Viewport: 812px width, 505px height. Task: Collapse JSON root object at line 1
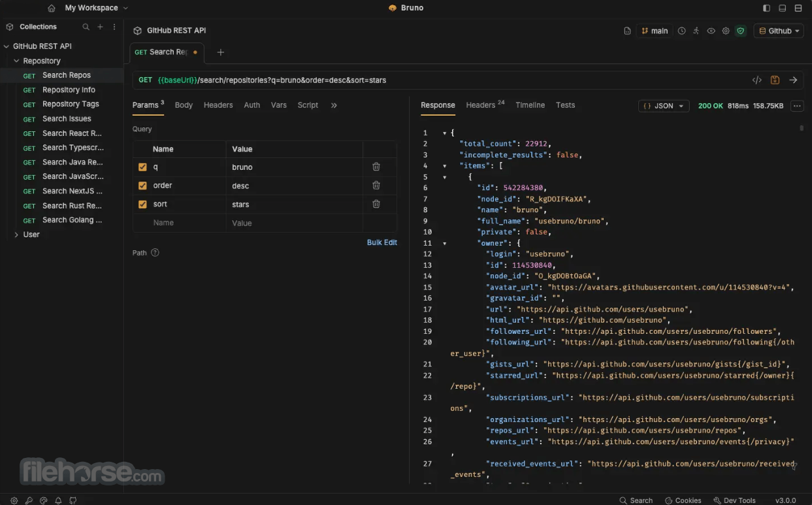coord(444,133)
